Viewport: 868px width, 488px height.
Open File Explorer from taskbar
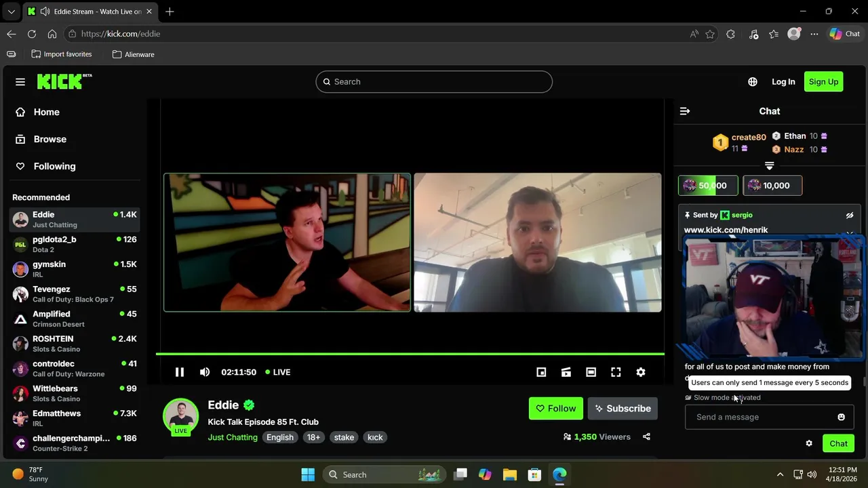(x=510, y=474)
